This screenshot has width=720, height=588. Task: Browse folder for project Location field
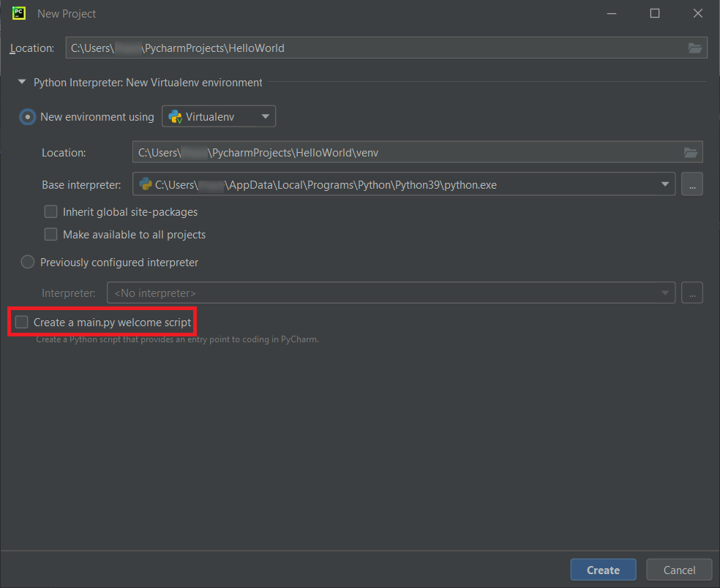click(x=694, y=48)
